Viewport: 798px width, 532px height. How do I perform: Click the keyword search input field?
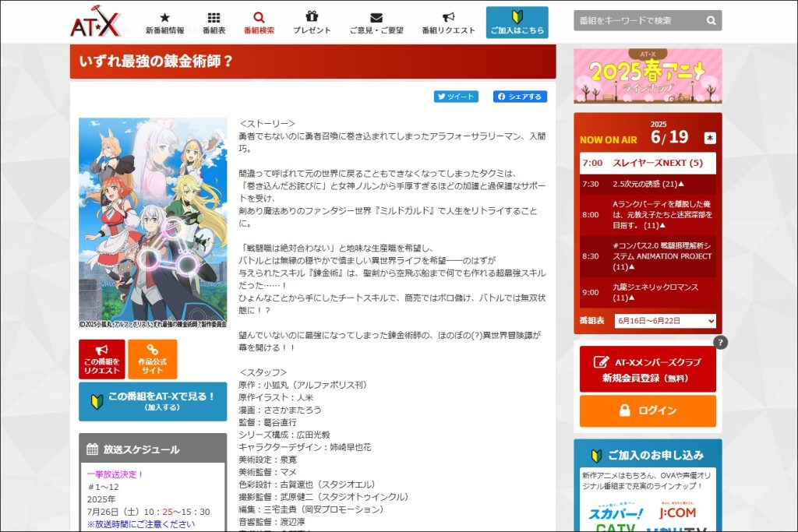pyautogui.click(x=631, y=20)
